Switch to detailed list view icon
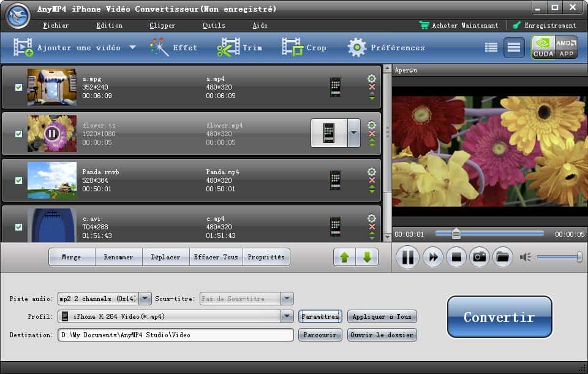 514,47
